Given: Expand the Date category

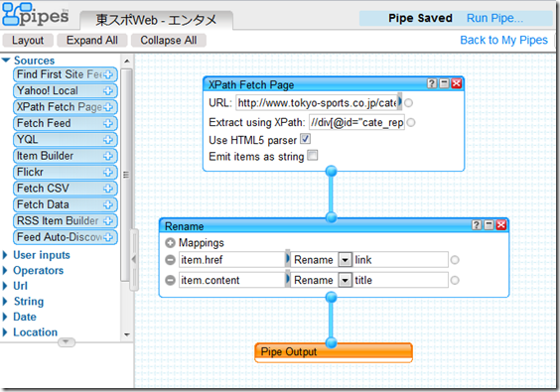Looking at the screenshot, I should pos(5,317).
